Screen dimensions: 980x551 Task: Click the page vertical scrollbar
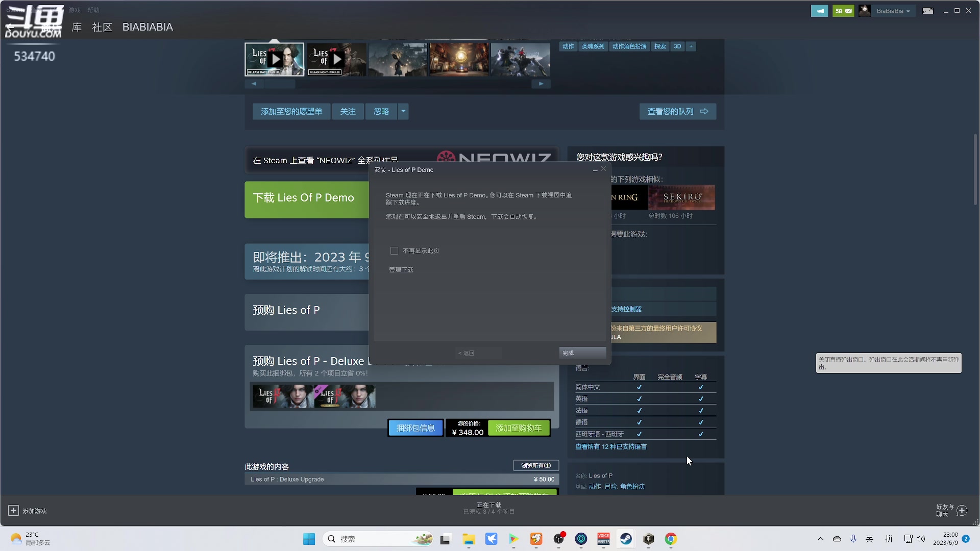[x=975, y=169]
